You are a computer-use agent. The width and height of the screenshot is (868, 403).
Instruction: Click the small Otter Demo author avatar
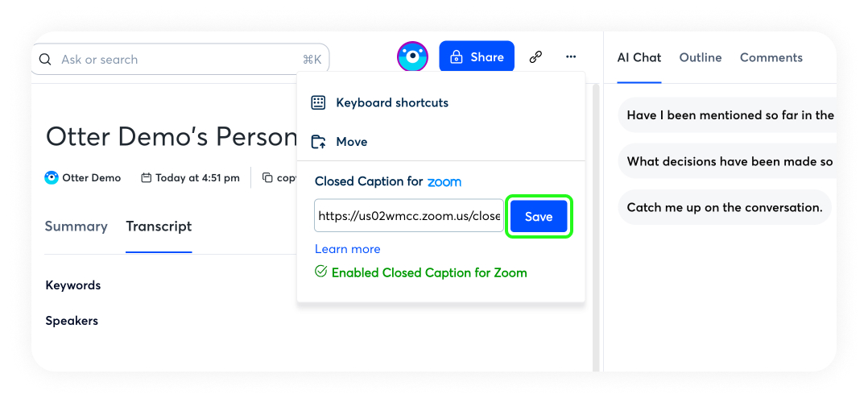pos(52,178)
